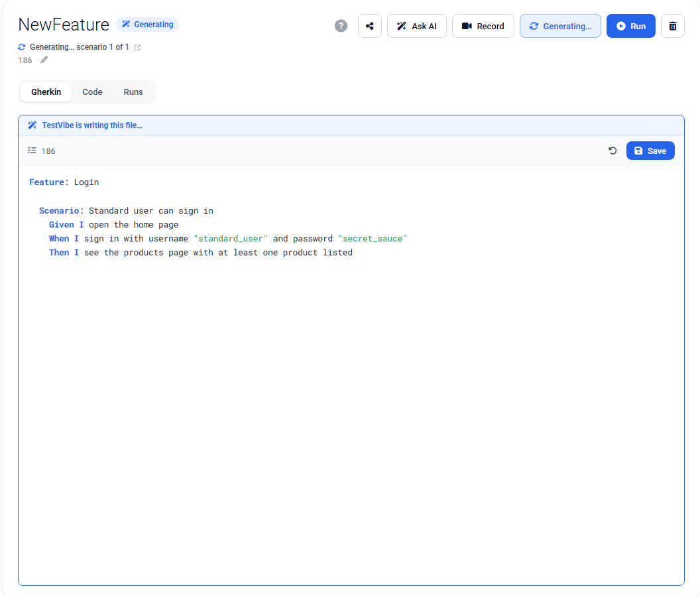Click the "secret_sauce" password string
Image resolution: width=700 pixels, height=597 pixels.
click(x=373, y=239)
